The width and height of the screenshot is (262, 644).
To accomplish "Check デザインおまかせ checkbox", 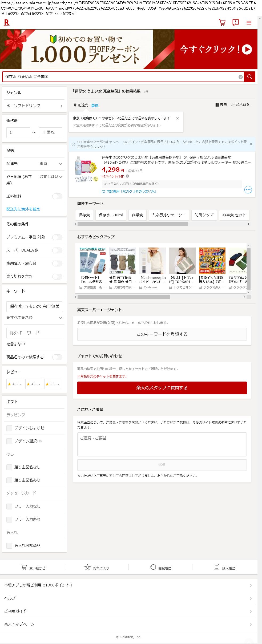I will pos(9,428).
